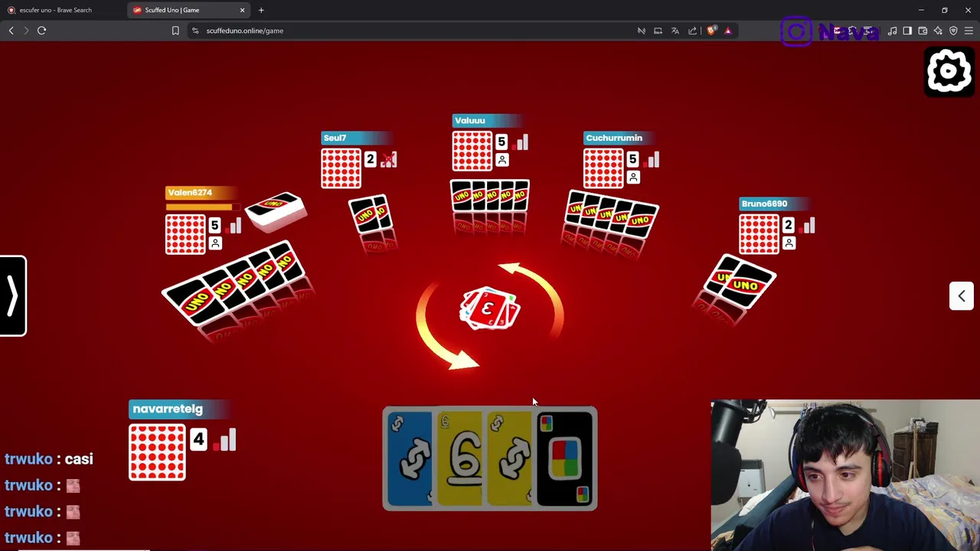Click Cuchurrumin's connection signal bars
Image resolution: width=980 pixels, height=551 pixels.
pyautogui.click(x=652, y=159)
